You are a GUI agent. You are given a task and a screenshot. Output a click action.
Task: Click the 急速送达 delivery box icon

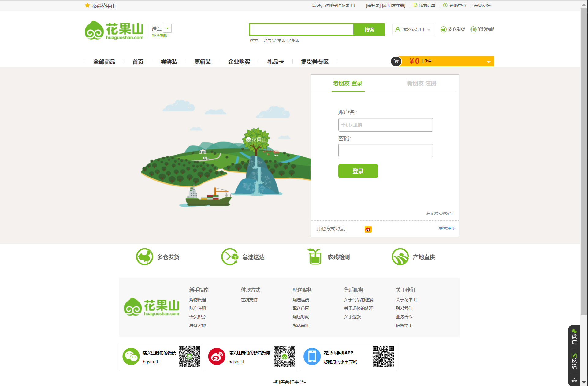click(230, 257)
